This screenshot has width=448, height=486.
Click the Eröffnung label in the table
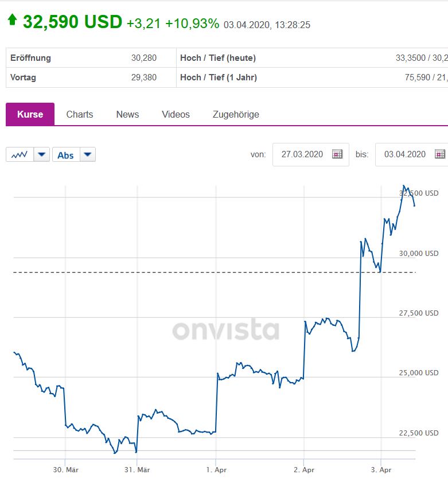tap(30, 58)
